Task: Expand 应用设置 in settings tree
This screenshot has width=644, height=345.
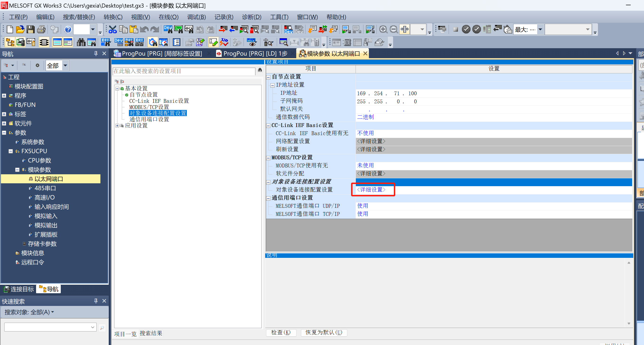Action: pos(117,126)
